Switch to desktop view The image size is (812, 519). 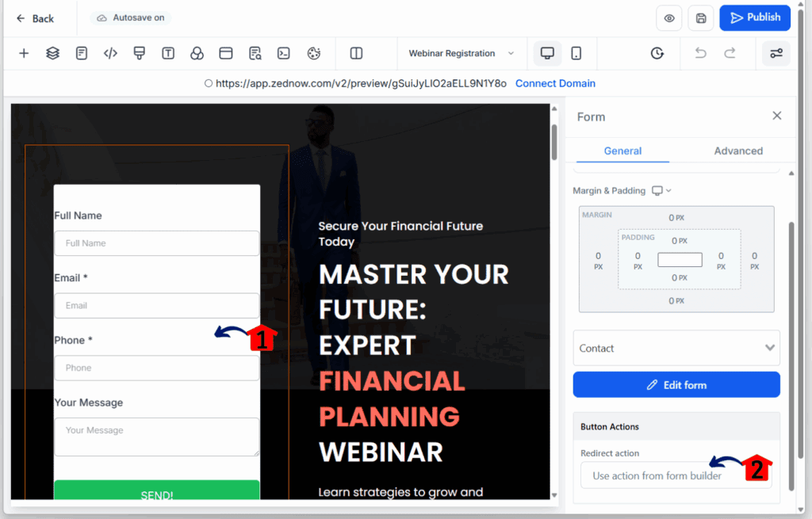(x=547, y=53)
